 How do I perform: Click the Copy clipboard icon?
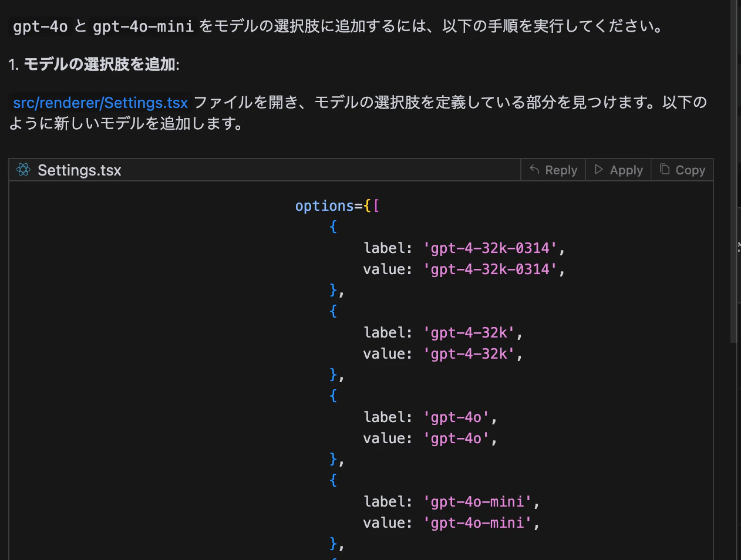pyautogui.click(x=665, y=169)
